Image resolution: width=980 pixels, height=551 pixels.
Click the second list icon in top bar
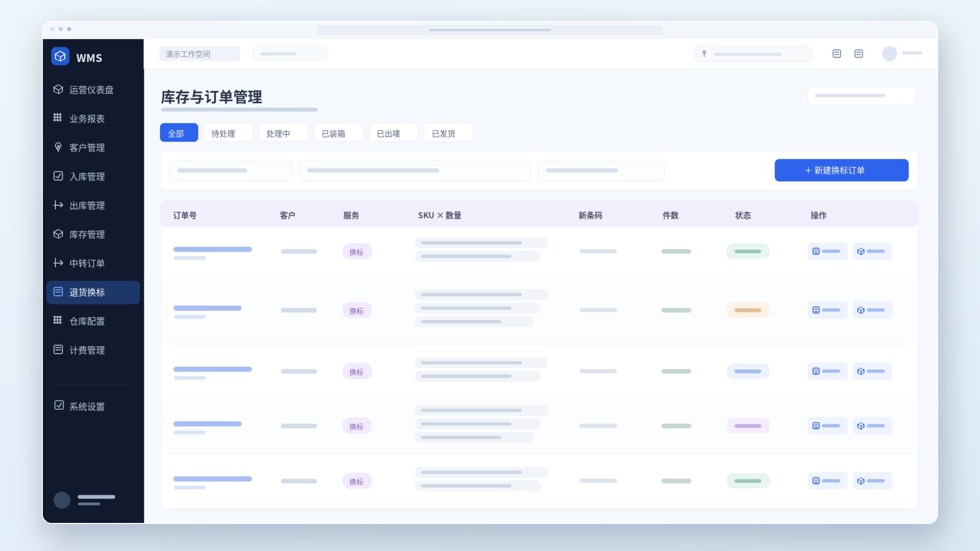[x=859, y=54]
